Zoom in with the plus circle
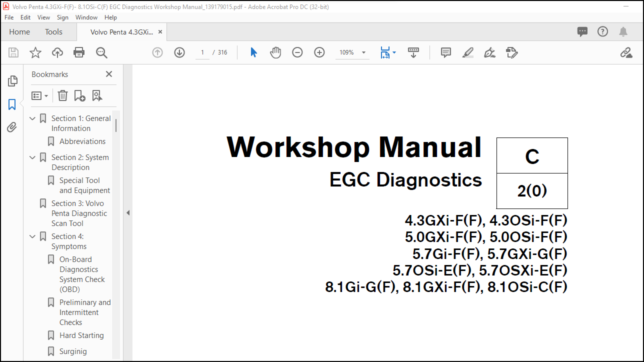 point(319,52)
